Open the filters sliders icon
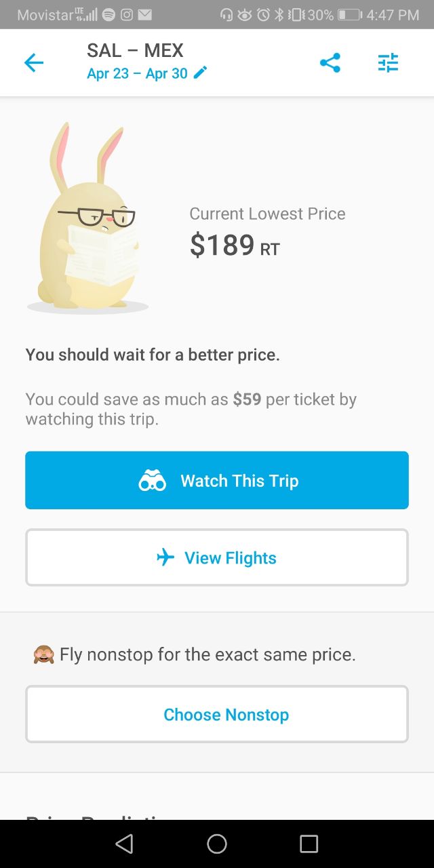Viewport: 434px width, 868px height. pos(388,63)
